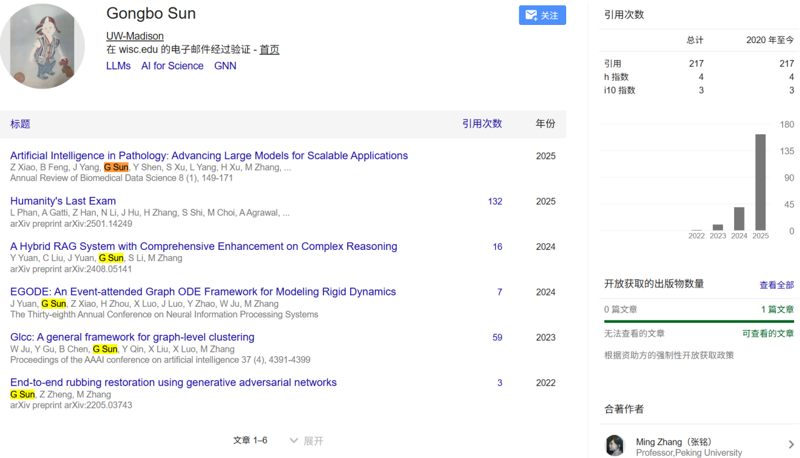
Task: Open the Hybrid RAG System paper
Action: pyautogui.click(x=203, y=246)
